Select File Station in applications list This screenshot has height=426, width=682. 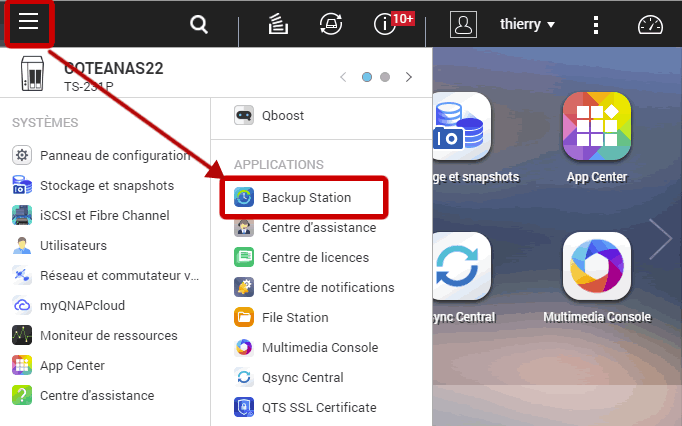coord(294,318)
